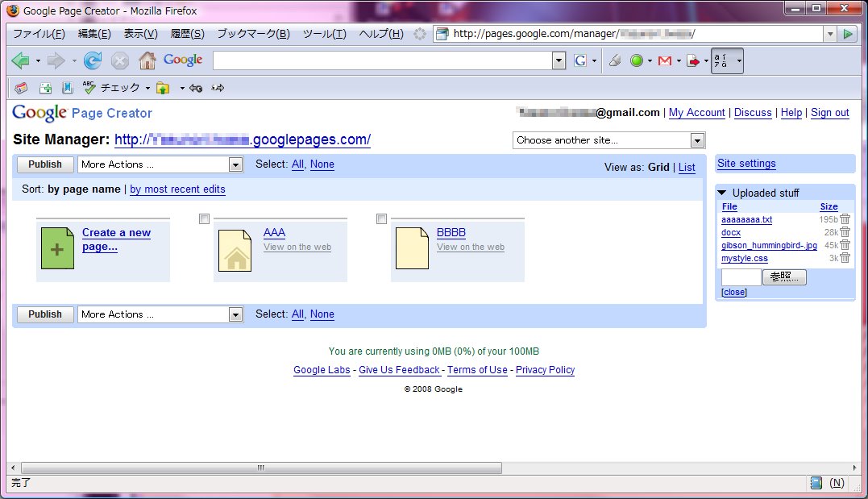Click the page with red arrow icon
The width and height of the screenshot is (868, 499).
[x=692, y=60]
